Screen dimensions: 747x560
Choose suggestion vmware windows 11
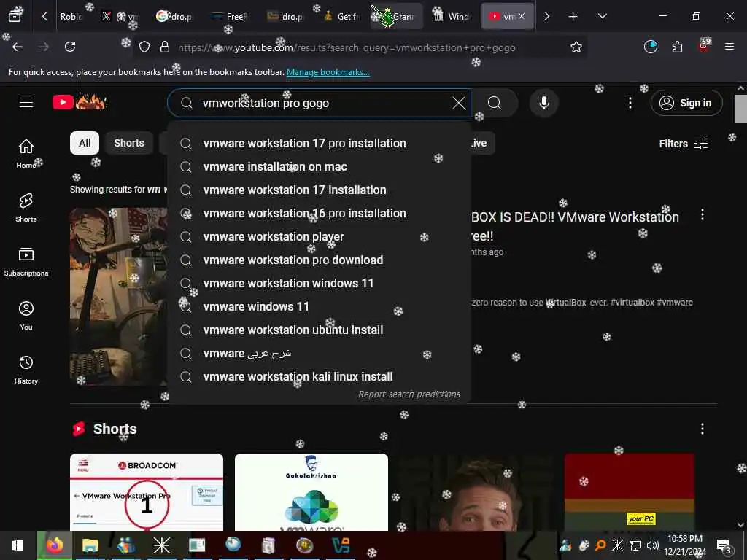pos(319,307)
